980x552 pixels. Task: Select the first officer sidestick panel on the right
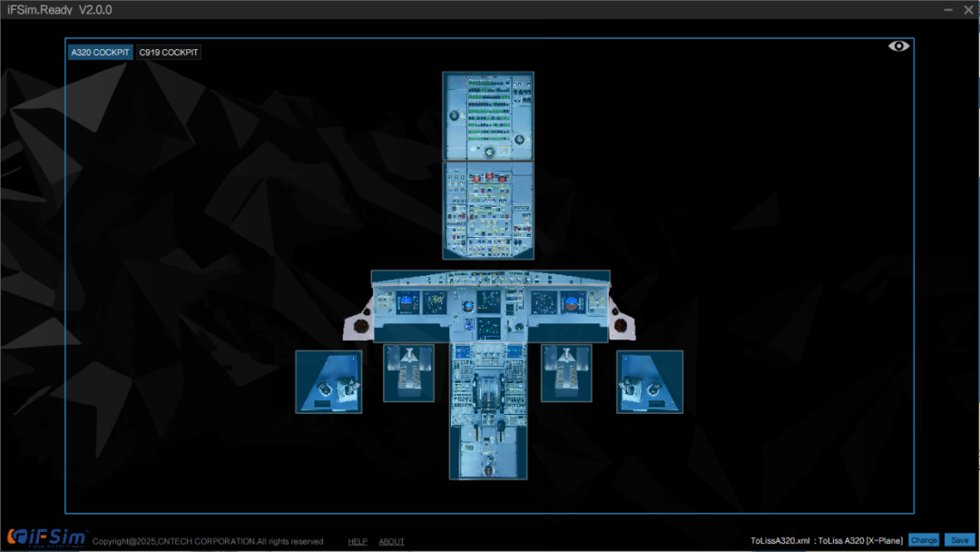[x=650, y=382]
